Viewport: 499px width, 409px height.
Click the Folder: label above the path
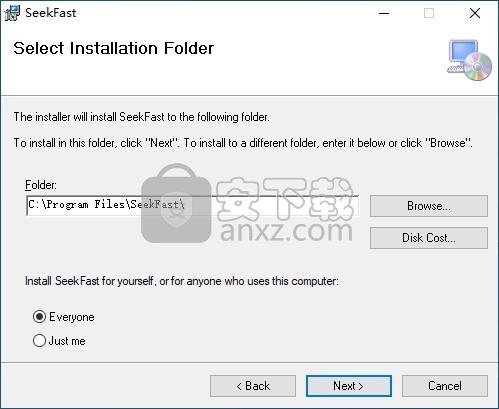[41, 185]
